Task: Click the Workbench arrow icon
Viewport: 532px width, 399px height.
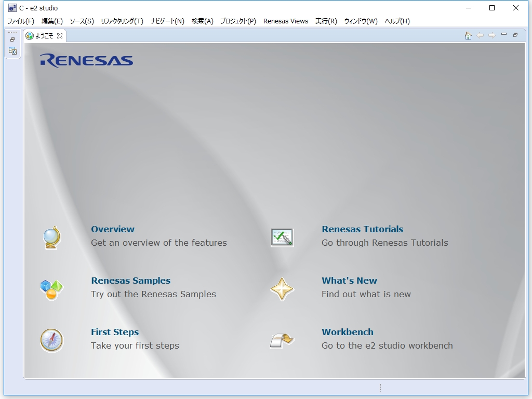Action: (x=282, y=340)
